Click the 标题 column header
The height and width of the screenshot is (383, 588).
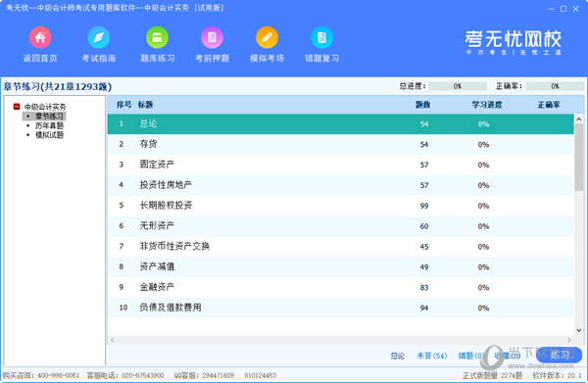[145, 105]
